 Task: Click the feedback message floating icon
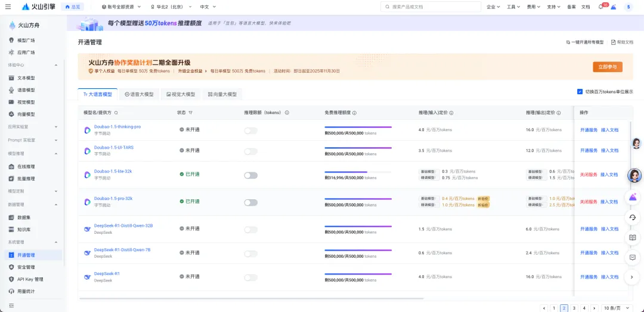click(633, 257)
